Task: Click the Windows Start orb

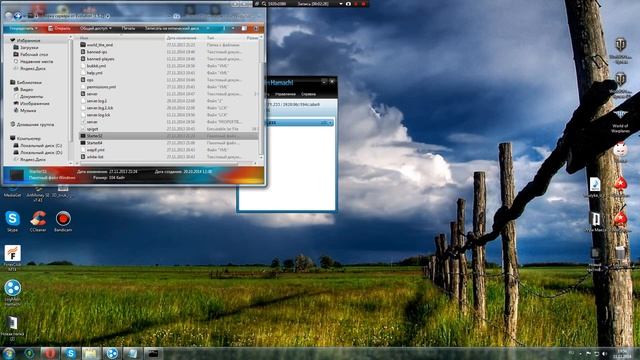Action: tap(9, 353)
